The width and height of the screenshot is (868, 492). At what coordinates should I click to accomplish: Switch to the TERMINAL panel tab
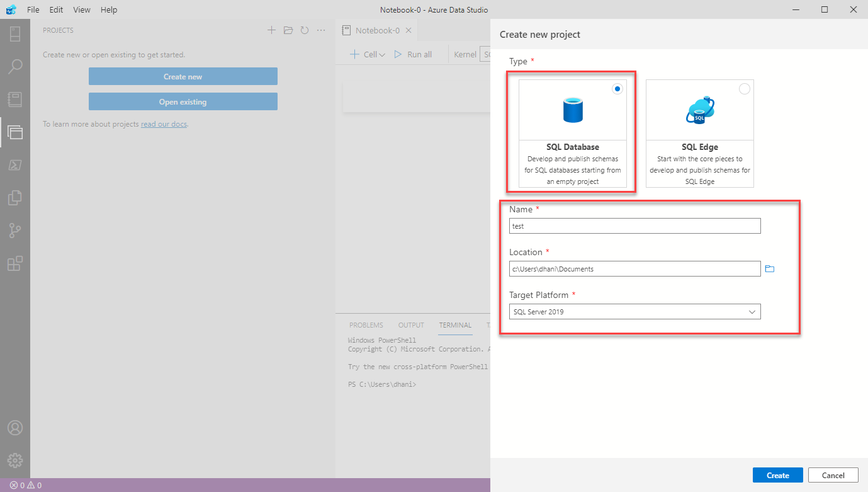(455, 325)
